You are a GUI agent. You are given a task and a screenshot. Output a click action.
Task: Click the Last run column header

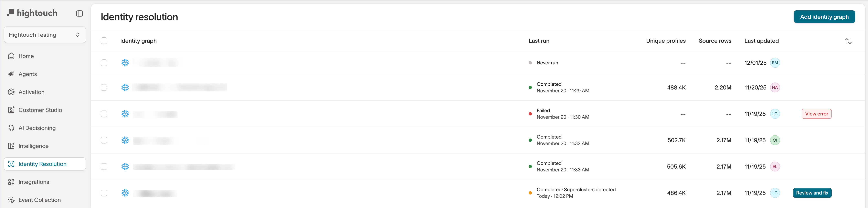coord(539,40)
